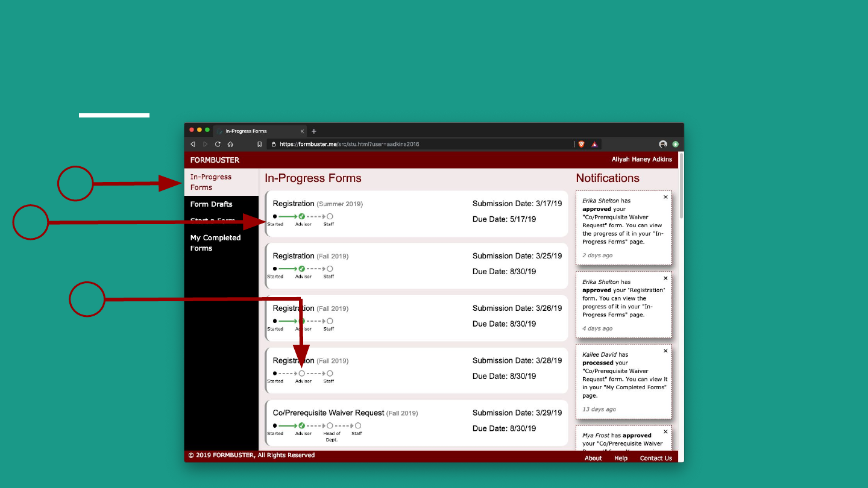Click Started dot in 3/28/19 Registration card
Viewport: 868px width, 488px height.
tap(275, 374)
